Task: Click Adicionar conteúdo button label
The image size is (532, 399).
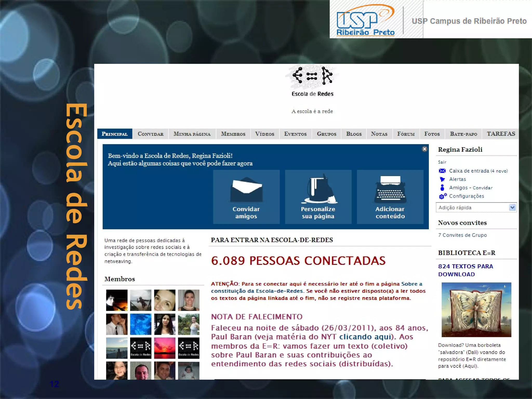Action: tap(390, 212)
